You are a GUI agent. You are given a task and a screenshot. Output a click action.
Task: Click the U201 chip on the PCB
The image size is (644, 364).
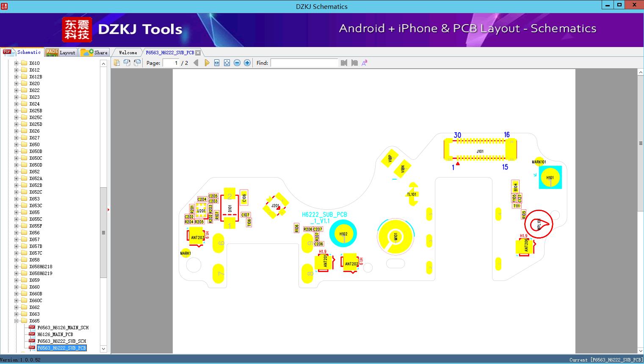pos(201,211)
